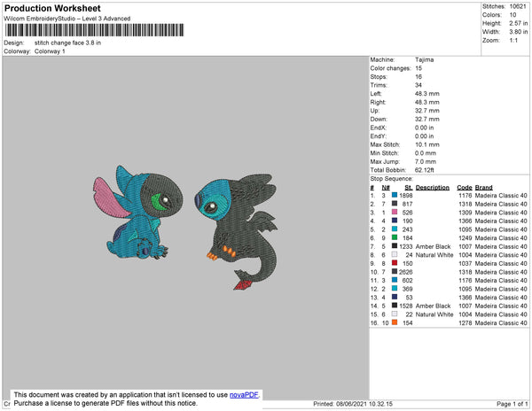Click the barcode under the worksheet title
The height and width of the screenshot is (411, 532).
coord(94,30)
